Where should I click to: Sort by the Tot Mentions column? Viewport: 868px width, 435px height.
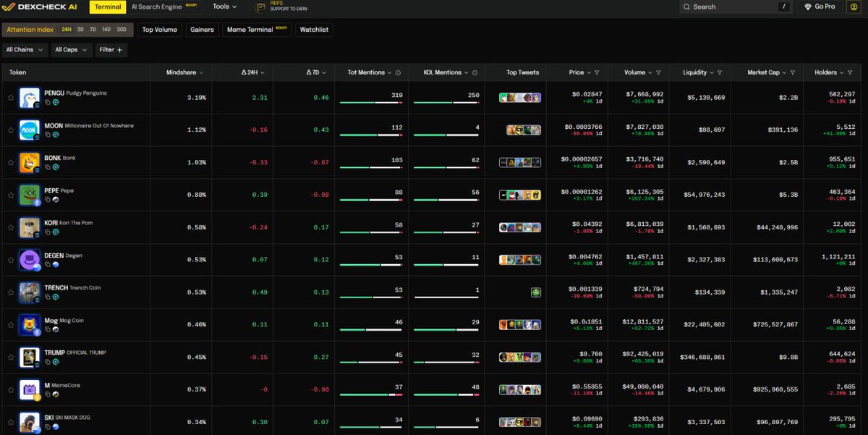(x=370, y=72)
